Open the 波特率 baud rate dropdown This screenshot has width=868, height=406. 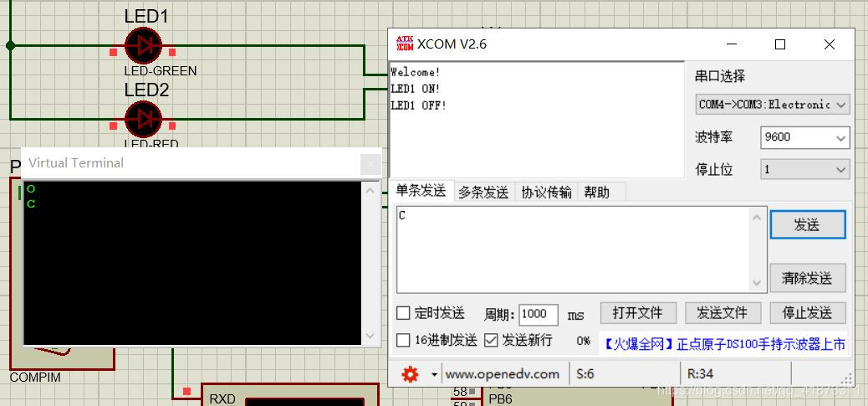[x=805, y=137]
